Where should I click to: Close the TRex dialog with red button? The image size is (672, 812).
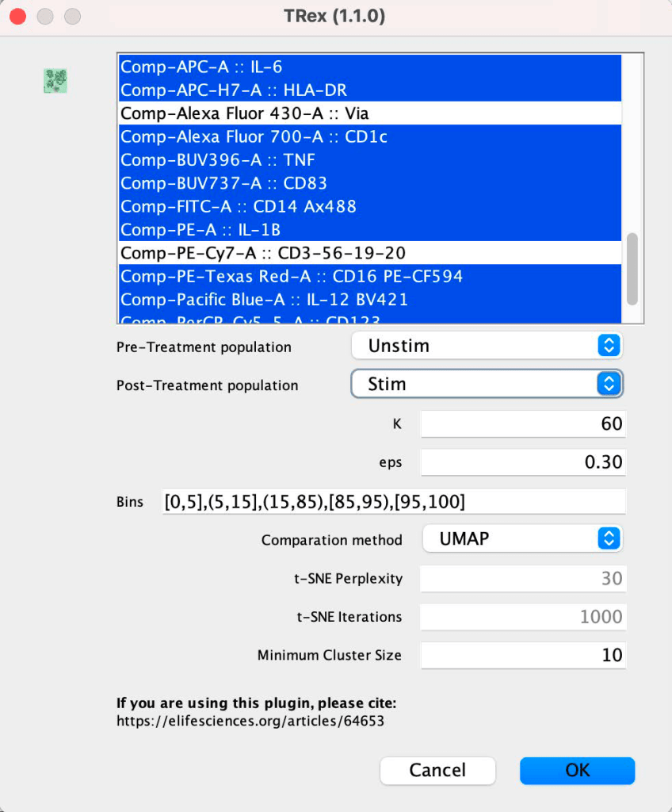tap(18, 16)
